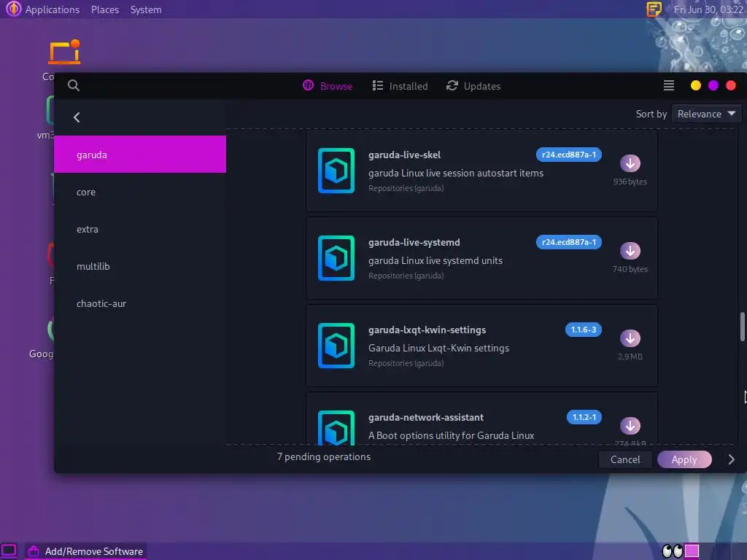Open the Sort by Relevance dropdown
The height and width of the screenshot is (560, 747).
click(706, 114)
